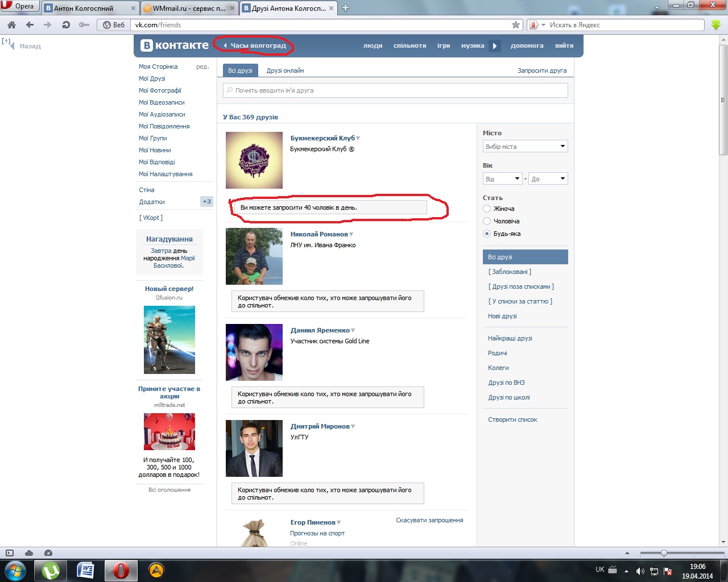This screenshot has height=582, width=728.
Task: Open the green downloads arrow in toolbar
Action: [716, 25]
